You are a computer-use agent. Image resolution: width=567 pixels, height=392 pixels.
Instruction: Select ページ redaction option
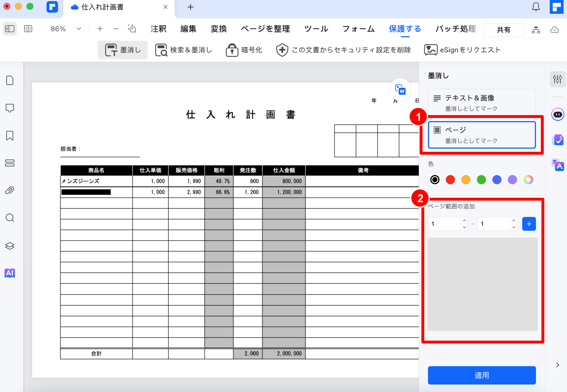[482, 135]
